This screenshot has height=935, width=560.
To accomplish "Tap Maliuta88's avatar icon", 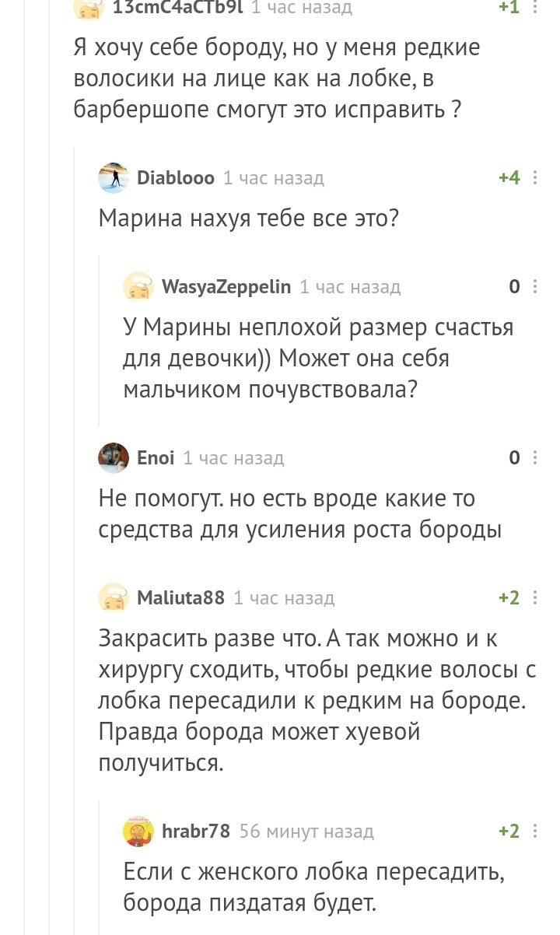I will point(114,598).
